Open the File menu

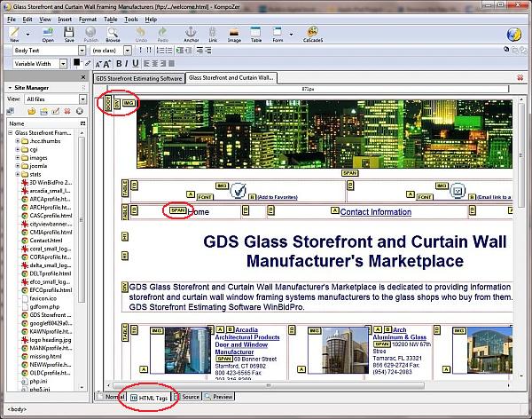(12, 20)
